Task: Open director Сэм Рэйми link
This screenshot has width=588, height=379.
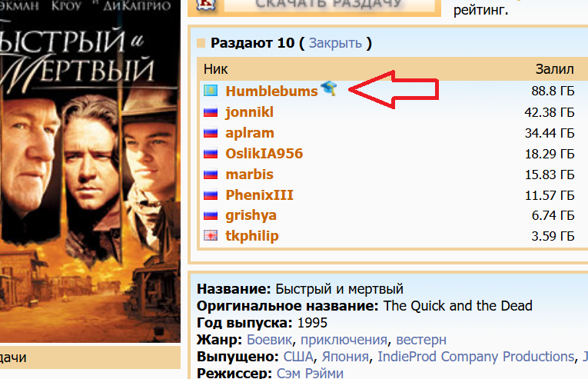Action: point(310,373)
